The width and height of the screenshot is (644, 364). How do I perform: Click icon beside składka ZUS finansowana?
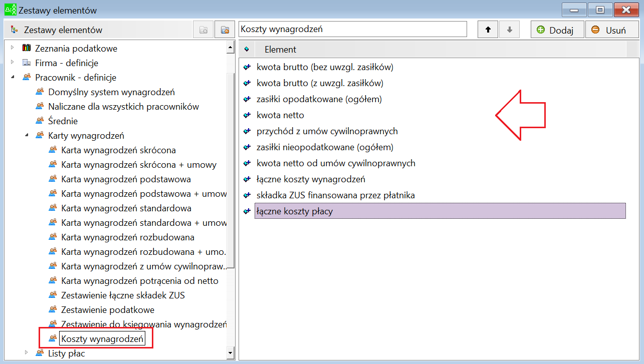coord(246,195)
